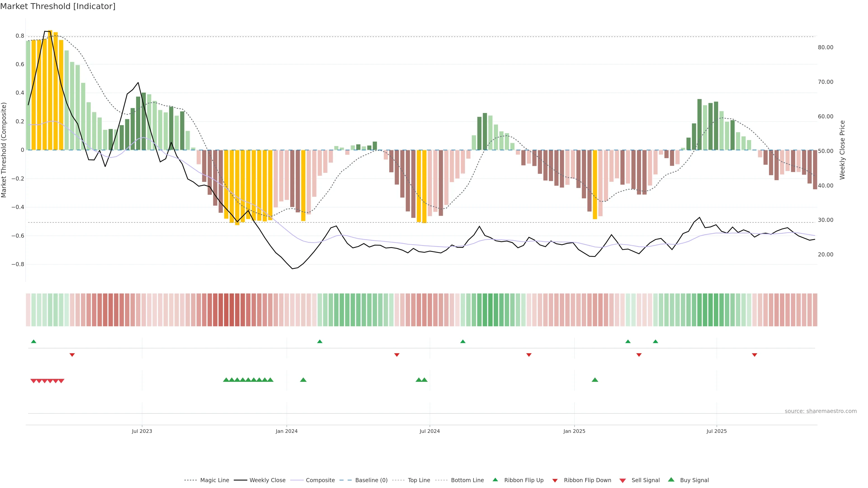Click the Top Line legend label
The height and width of the screenshot is (488, 868).
click(x=419, y=480)
